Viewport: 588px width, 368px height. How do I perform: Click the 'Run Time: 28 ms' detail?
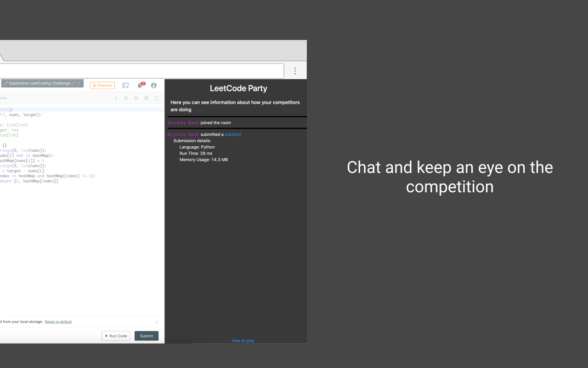(x=196, y=153)
